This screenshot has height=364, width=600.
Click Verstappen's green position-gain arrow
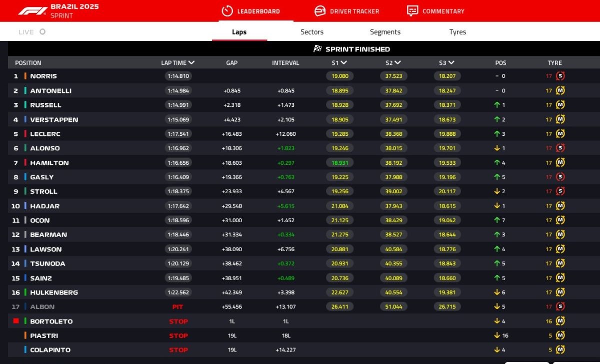[497, 120]
